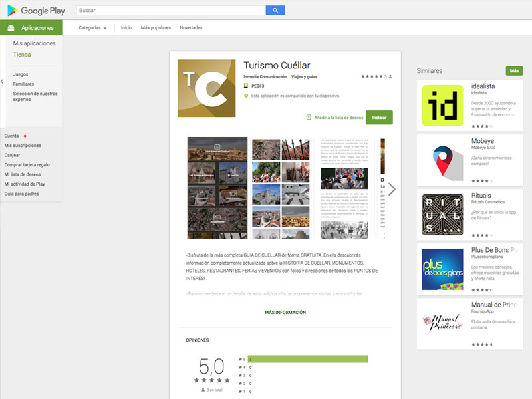Click the Instalar button
This screenshot has height=399, width=532.
[x=379, y=118]
